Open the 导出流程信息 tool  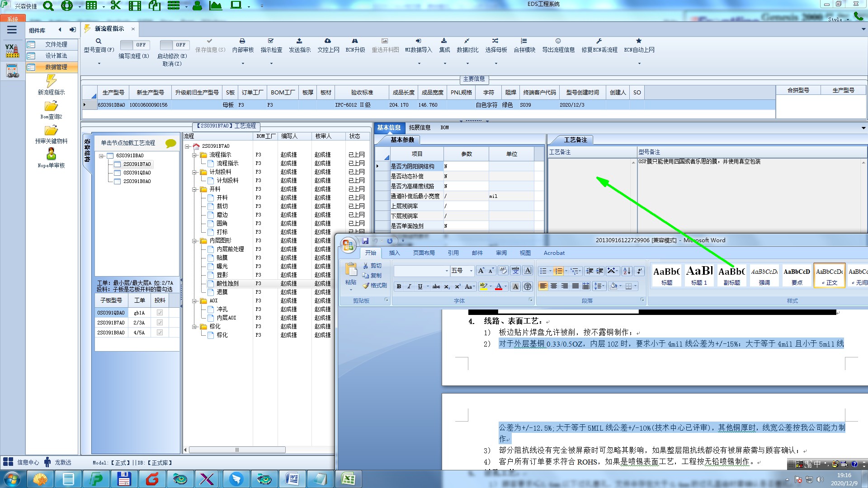(x=558, y=41)
